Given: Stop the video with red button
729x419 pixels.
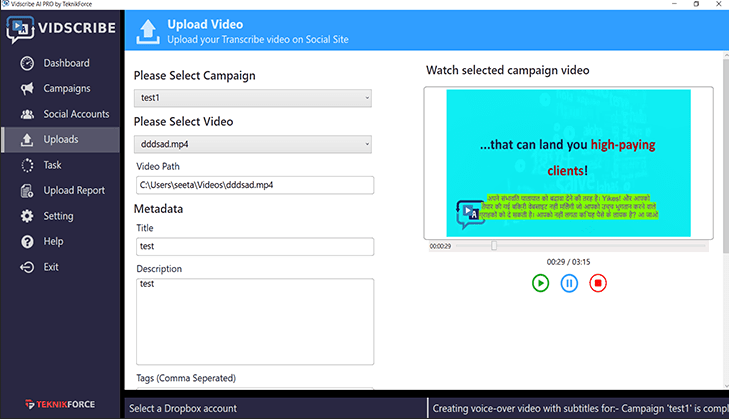Looking at the screenshot, I should 598,283.
